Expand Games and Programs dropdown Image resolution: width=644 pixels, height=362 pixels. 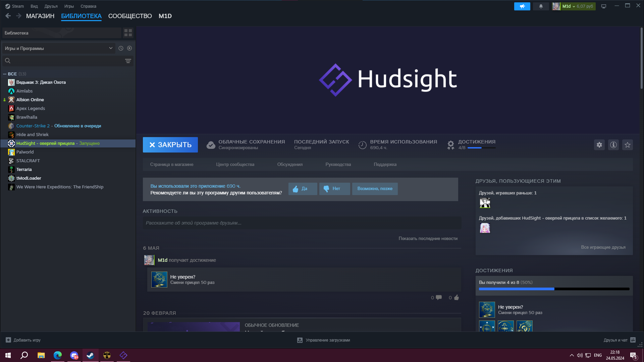pos(59,48)
